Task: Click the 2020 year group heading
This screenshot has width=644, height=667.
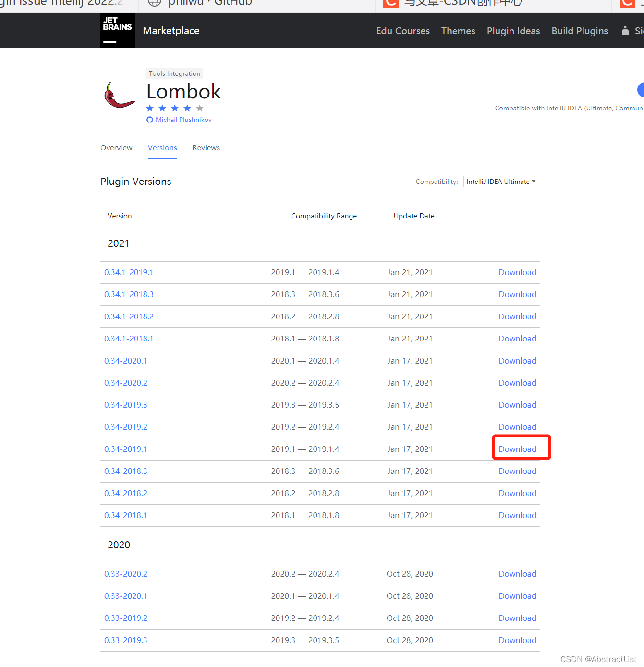Action: (119, 545)
